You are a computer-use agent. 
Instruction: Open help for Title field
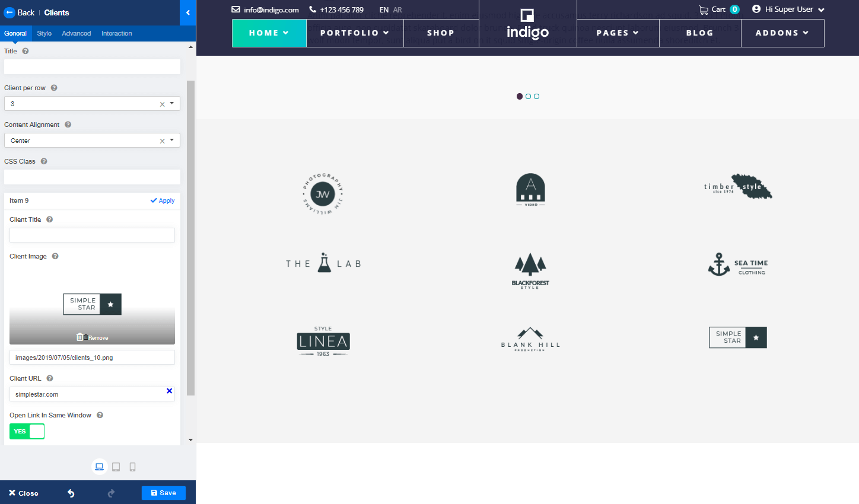pos(26,51)
